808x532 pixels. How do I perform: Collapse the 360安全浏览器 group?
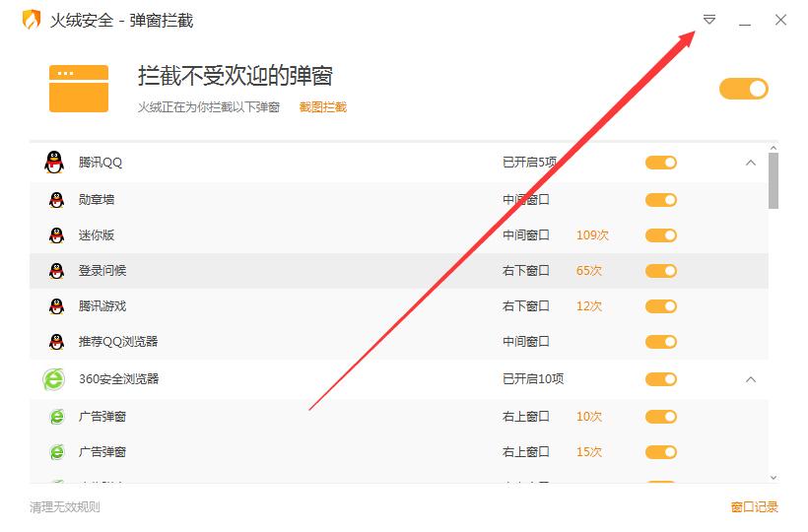pos(751,379)
